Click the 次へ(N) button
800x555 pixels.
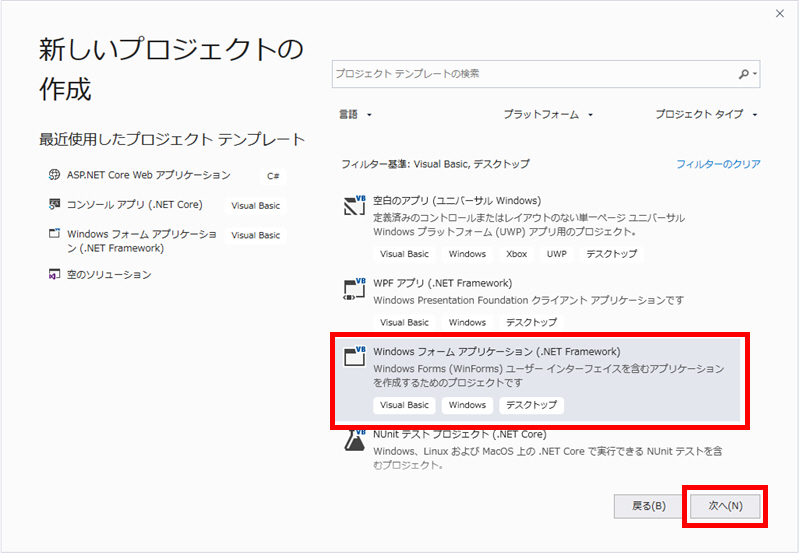(x=725, y=506)
